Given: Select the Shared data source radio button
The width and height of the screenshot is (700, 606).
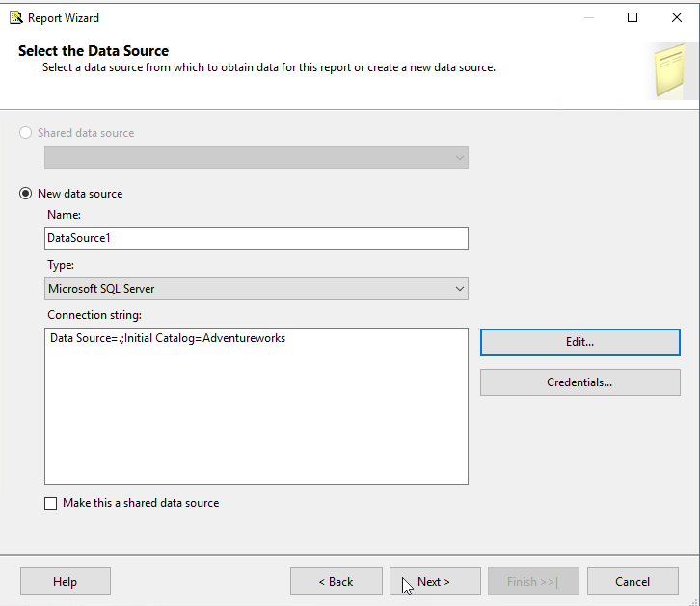Looking at the screenshot, I should click(x=26, y=133).
